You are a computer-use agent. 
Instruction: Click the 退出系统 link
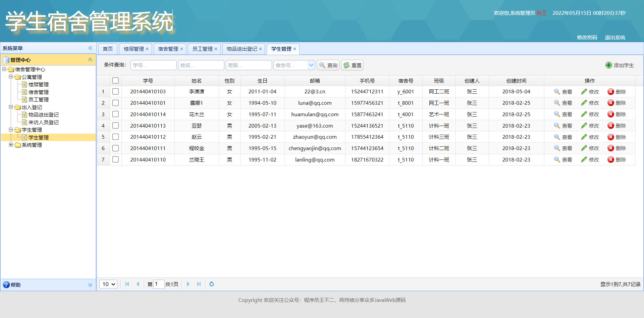click(x=615, y=37)
